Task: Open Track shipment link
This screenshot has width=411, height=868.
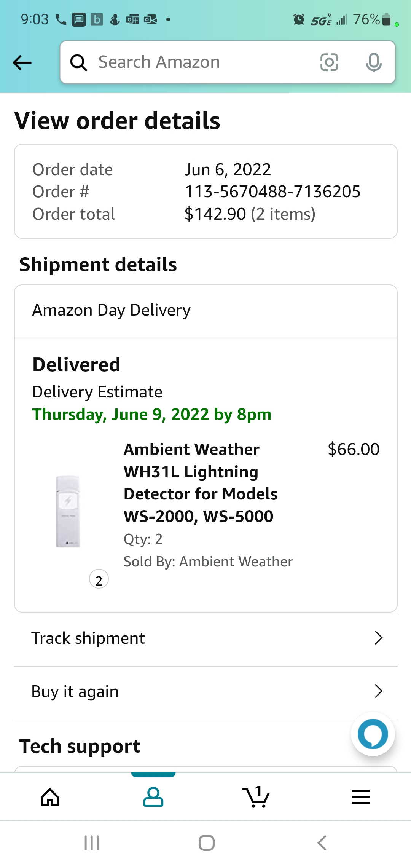Action: click(88, 638)
